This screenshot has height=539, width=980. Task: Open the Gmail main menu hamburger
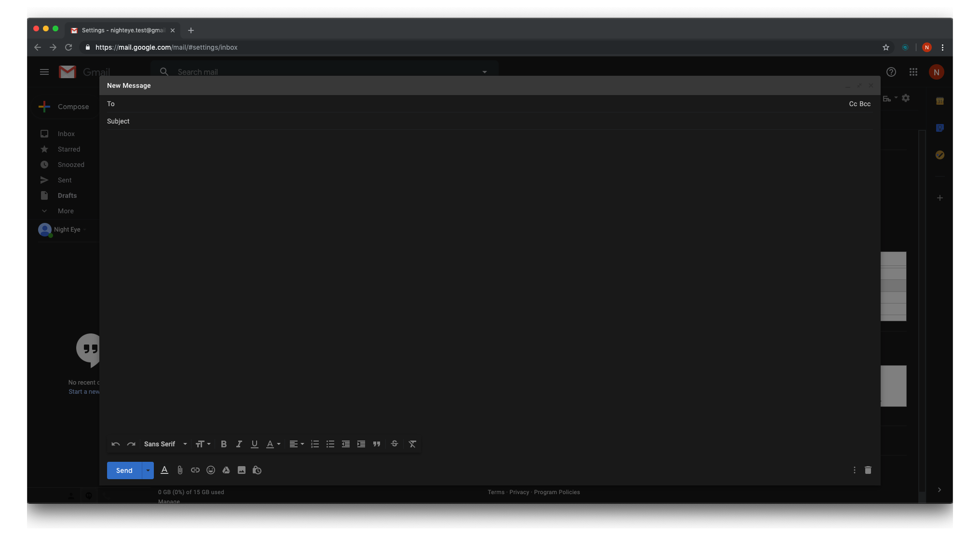pyautogui.click(x=44, y=72)
